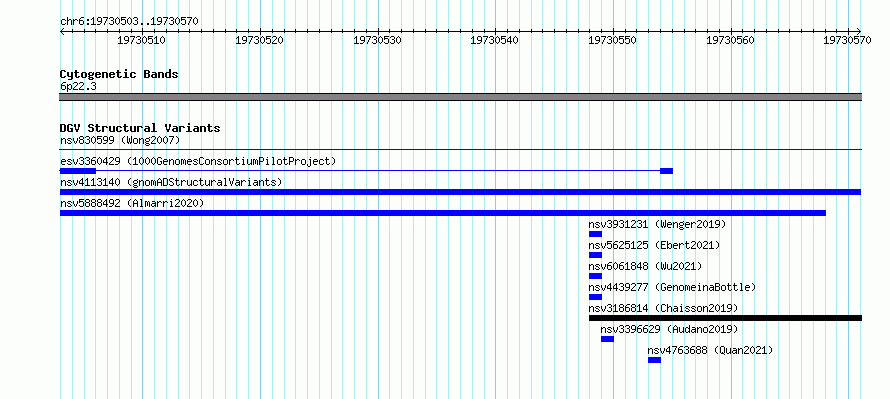Click nsv4439277 (GenomeinaBottle) label
Screen dimensions: 890x399
point(673,287)
